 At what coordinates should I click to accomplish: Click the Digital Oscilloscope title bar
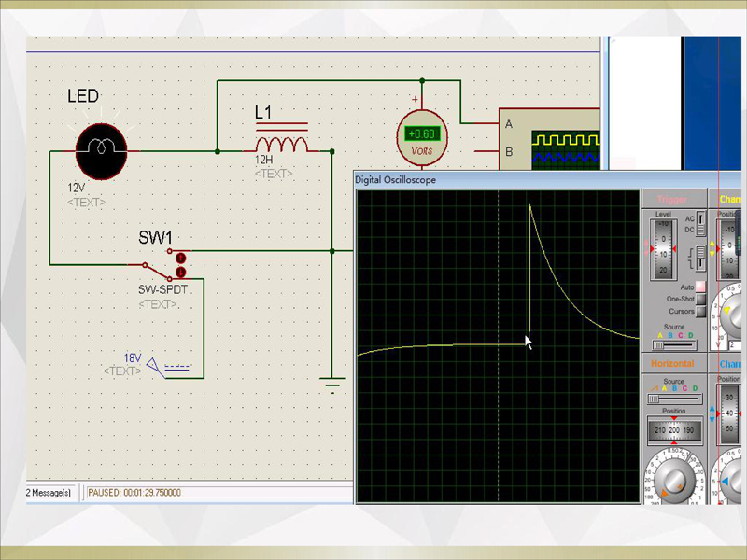point(495,179)
